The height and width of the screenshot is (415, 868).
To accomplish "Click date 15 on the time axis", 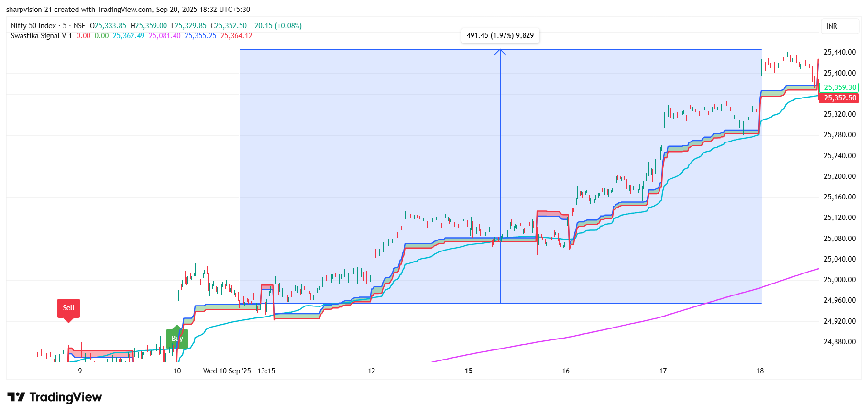I will point(469,371).
